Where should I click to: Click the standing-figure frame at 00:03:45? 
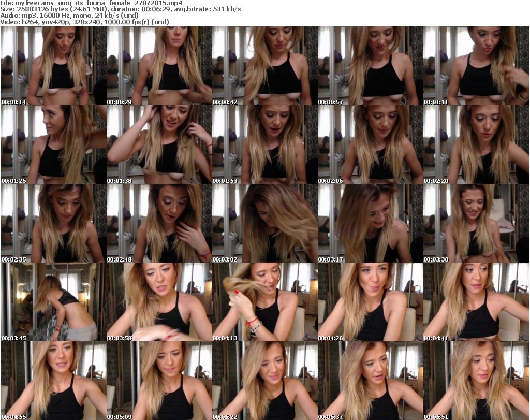pos(54,302)
